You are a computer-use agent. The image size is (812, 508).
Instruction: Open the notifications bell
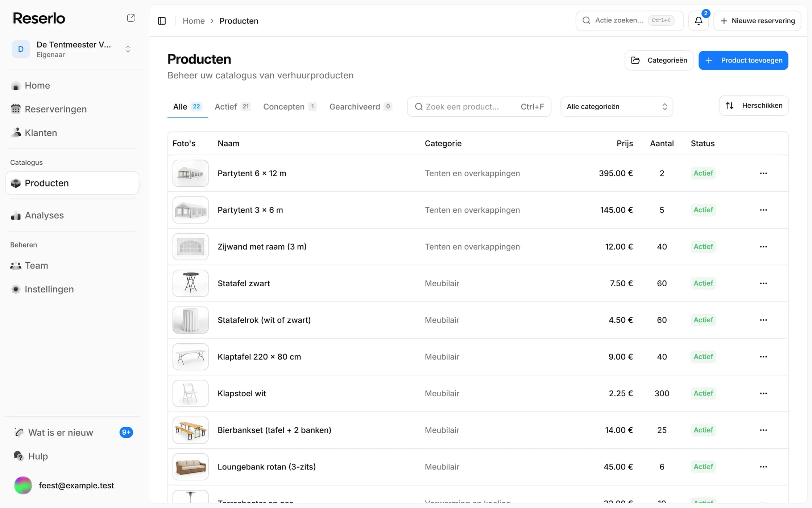click(x=699, y=21)
